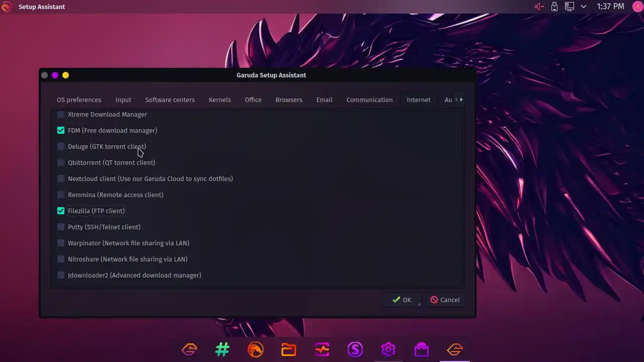Open the green hash terminal dock icon
The image size is (644, 362).
[x=222, y=349]
